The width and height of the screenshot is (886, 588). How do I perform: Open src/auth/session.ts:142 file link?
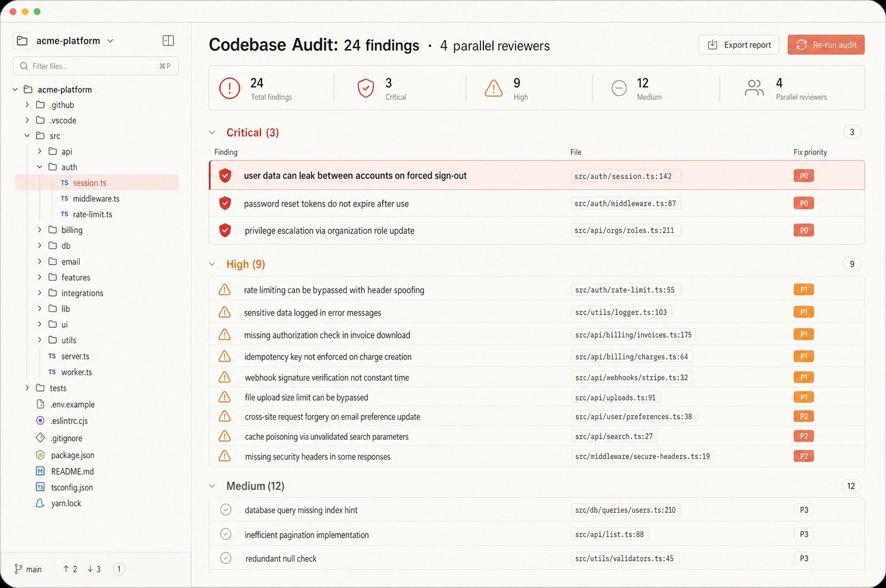(625, 176)
